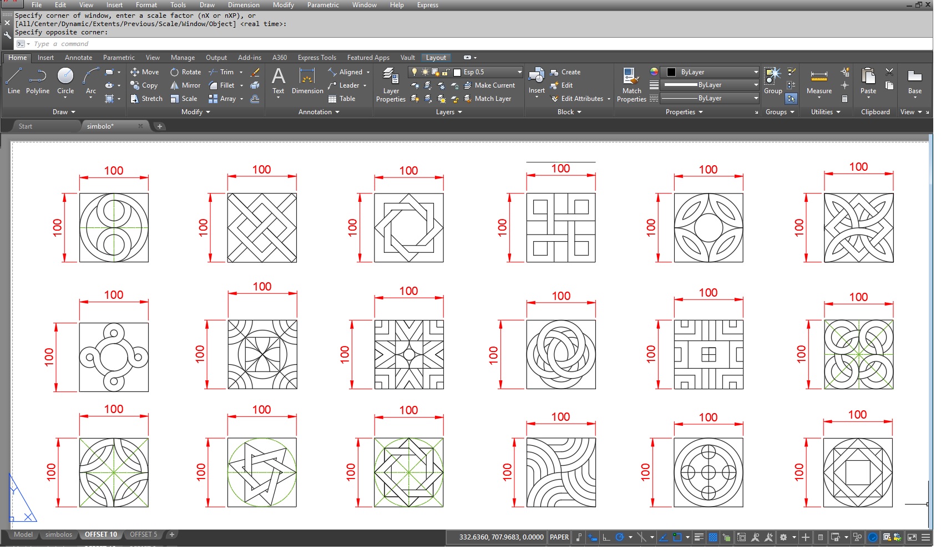Click the black object color swatch

click(x=671, y=72)
